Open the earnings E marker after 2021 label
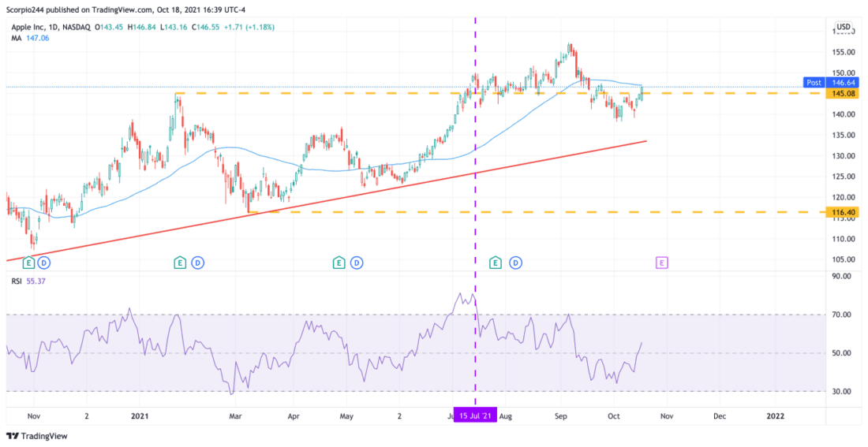 pos(180,263)
